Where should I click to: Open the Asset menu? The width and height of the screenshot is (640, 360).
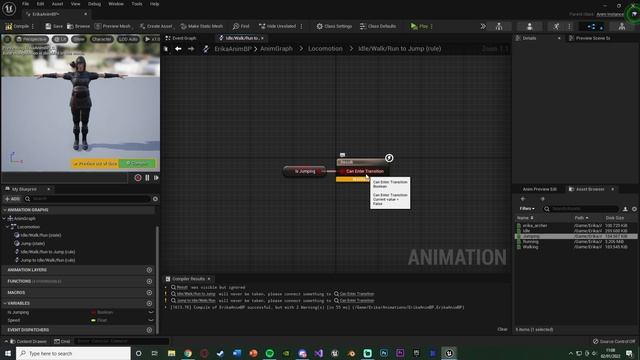(57, 4)
